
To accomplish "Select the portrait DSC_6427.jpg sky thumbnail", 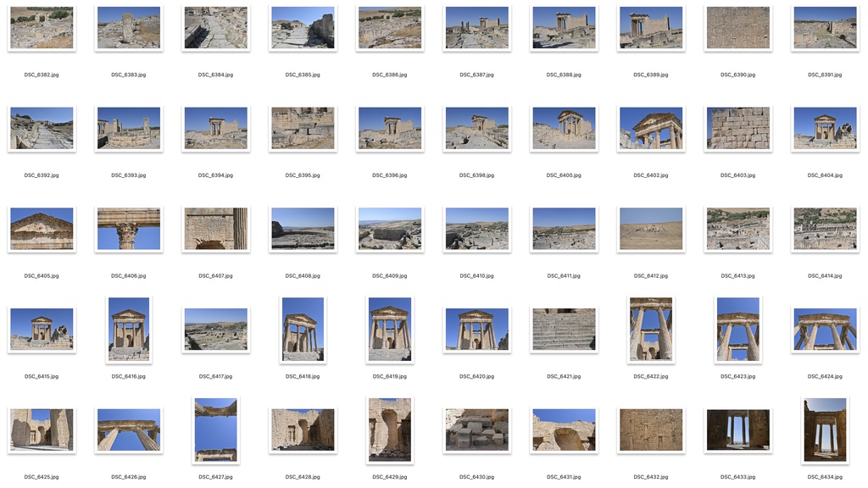I will click(216, 430).
